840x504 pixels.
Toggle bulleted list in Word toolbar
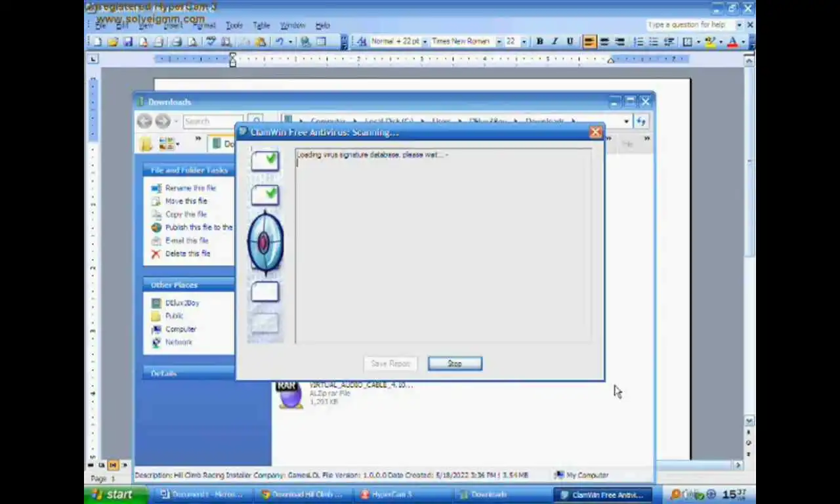click(654, 41)
